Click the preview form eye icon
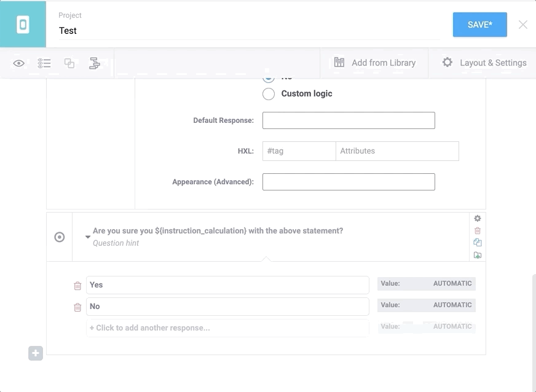 [19, 63]
